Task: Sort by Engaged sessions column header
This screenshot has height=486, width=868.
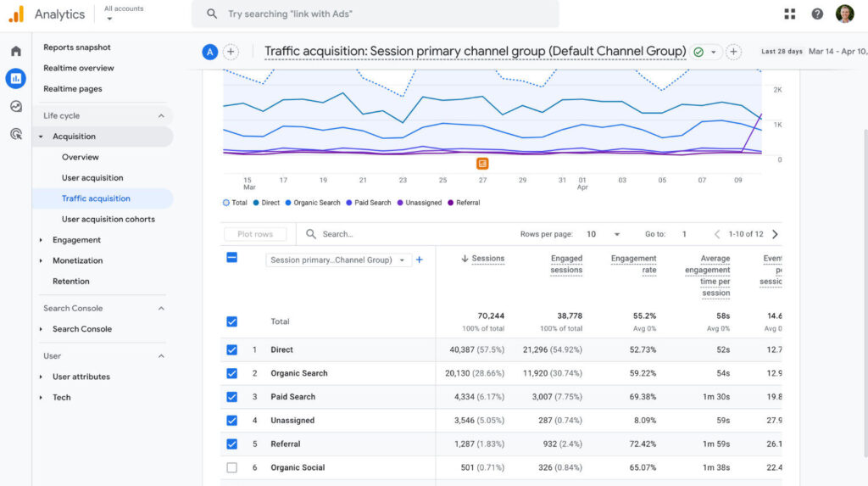Action: (565, 265)
